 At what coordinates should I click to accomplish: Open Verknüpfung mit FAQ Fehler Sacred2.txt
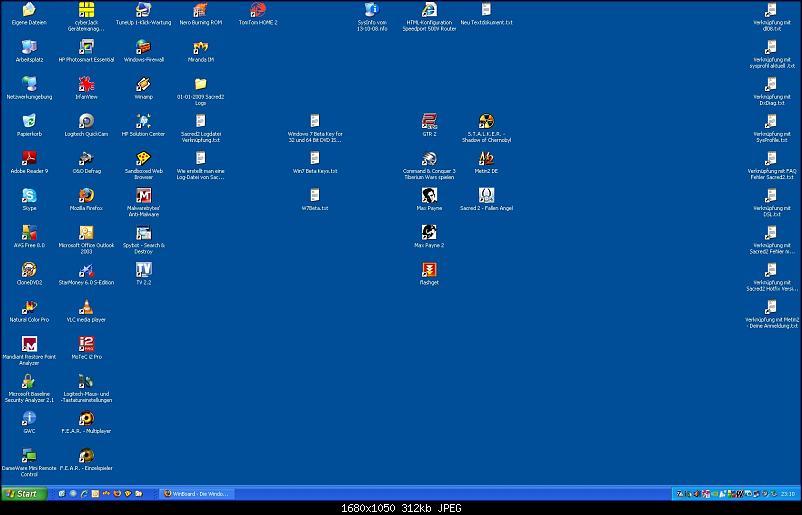tap(772, 159)
